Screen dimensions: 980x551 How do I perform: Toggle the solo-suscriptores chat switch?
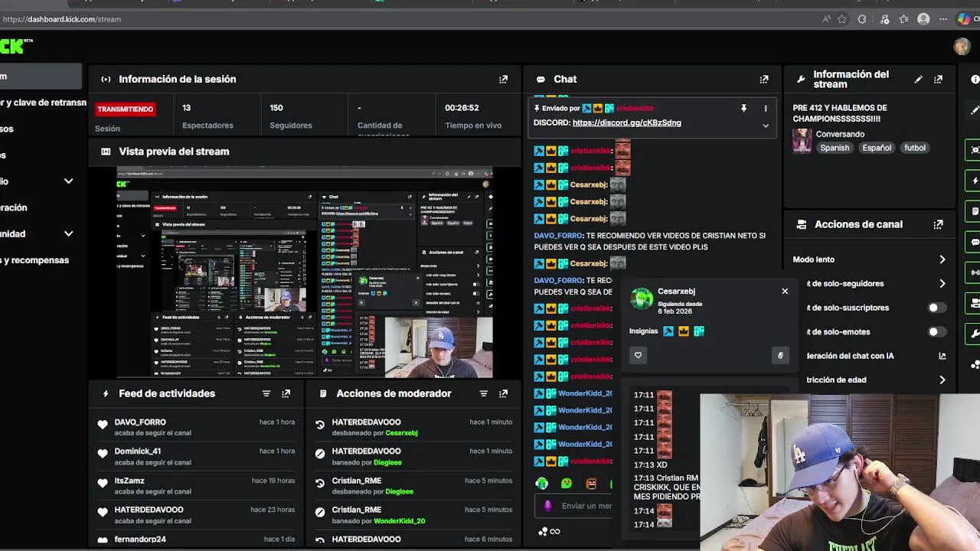(937, 308)
